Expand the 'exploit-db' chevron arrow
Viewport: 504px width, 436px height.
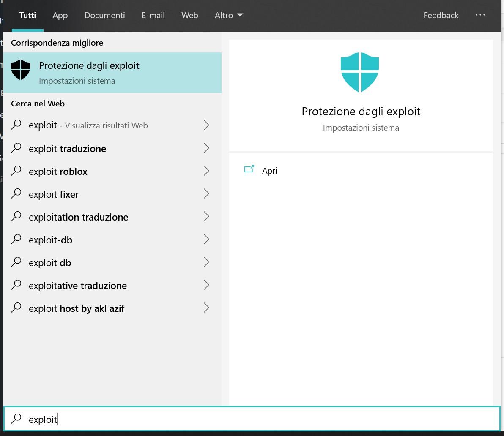[206, 239]
